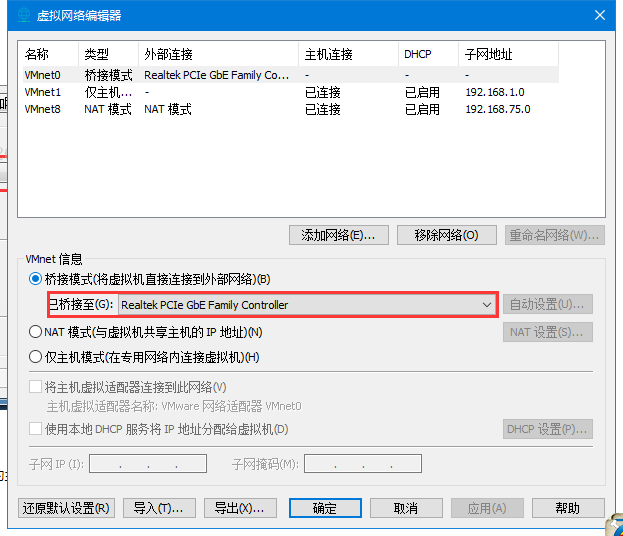
Task: Click the 名称 column header
Action: pyautogui.click(x=50, y=54)
